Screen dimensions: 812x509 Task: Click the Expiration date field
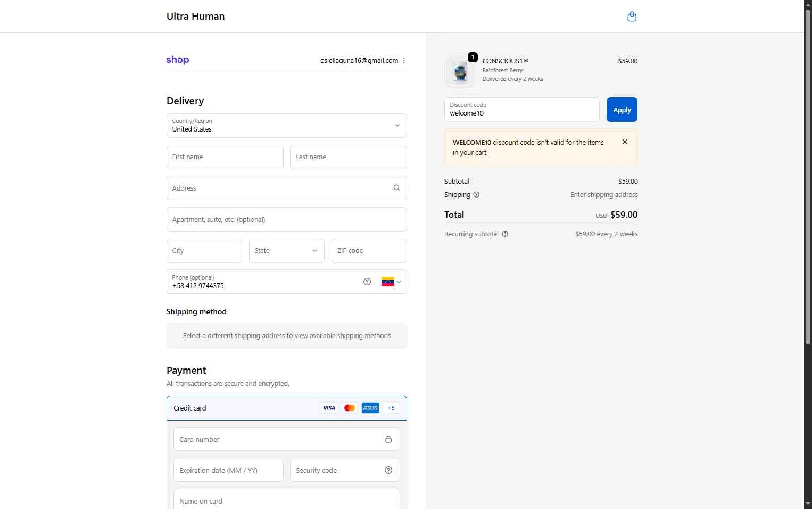pyautogui.click(x=228, y=470)
